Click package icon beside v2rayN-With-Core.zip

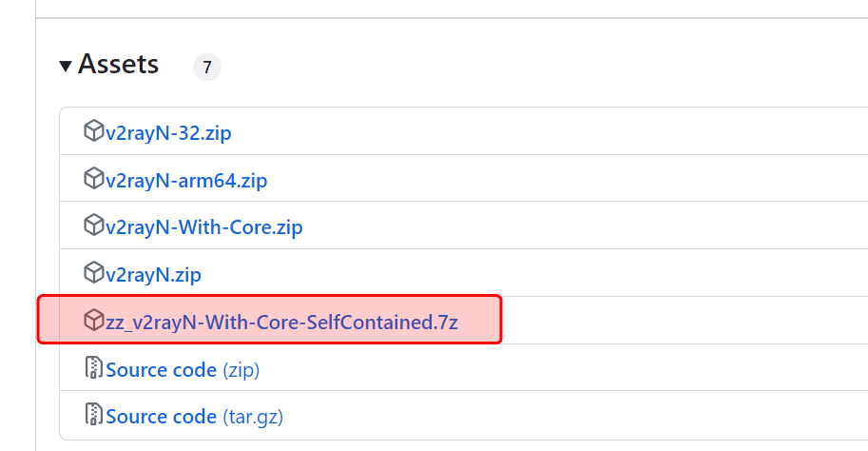pos(93,226)
